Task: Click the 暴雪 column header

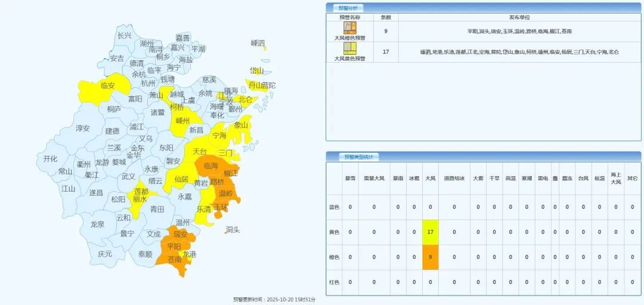Action: pos(350,178)
